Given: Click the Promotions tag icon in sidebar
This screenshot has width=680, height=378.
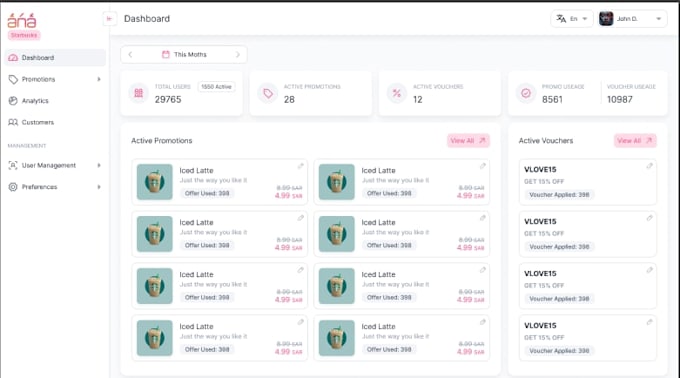Looking at the screenshot, I should (x=13, y=79).
